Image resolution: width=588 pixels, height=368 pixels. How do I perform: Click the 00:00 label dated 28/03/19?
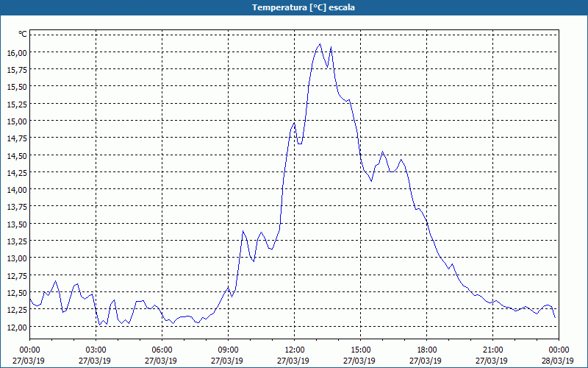(559, 350)
